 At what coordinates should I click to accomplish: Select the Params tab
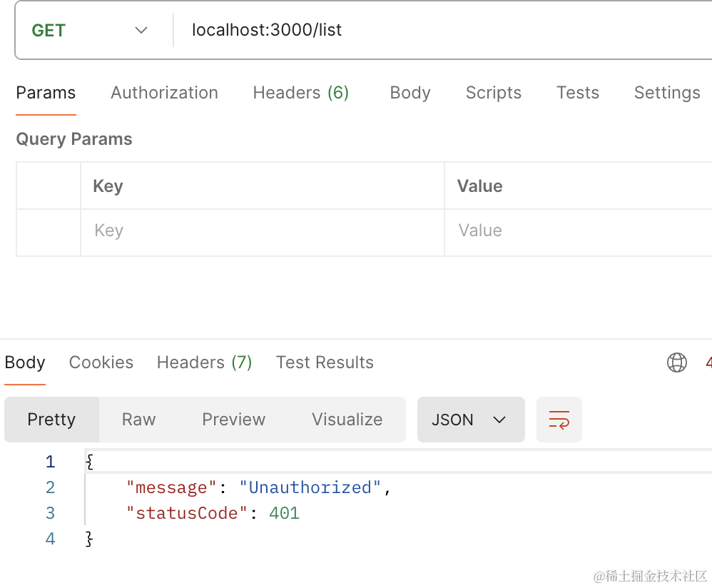point(46,93)
